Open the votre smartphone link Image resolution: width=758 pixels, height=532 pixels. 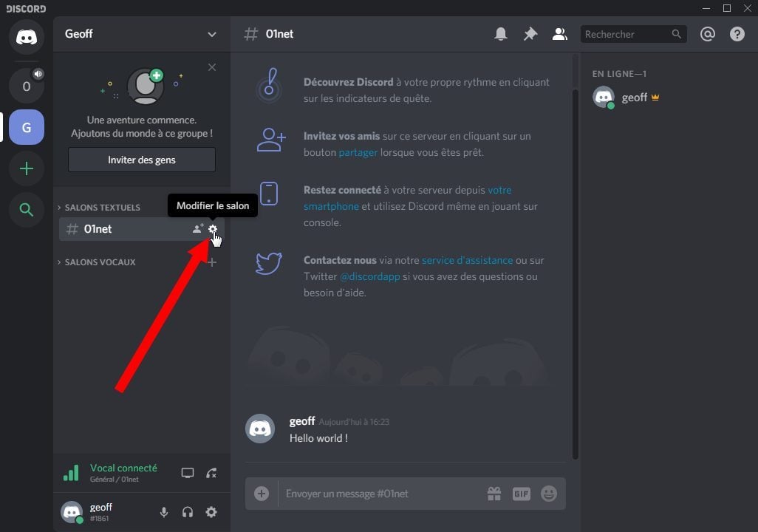407,198
